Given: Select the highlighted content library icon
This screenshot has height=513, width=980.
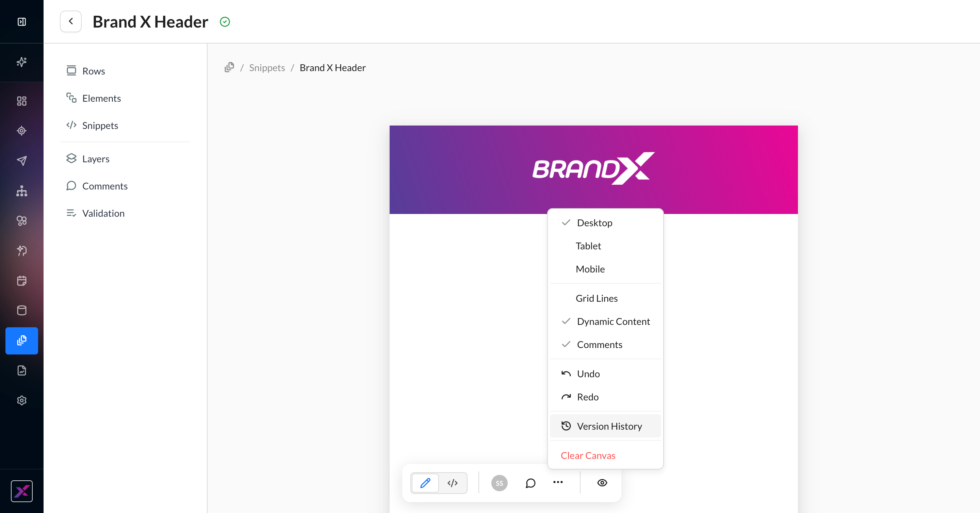Looking at the screenshot, I should [x=22, y=340].
